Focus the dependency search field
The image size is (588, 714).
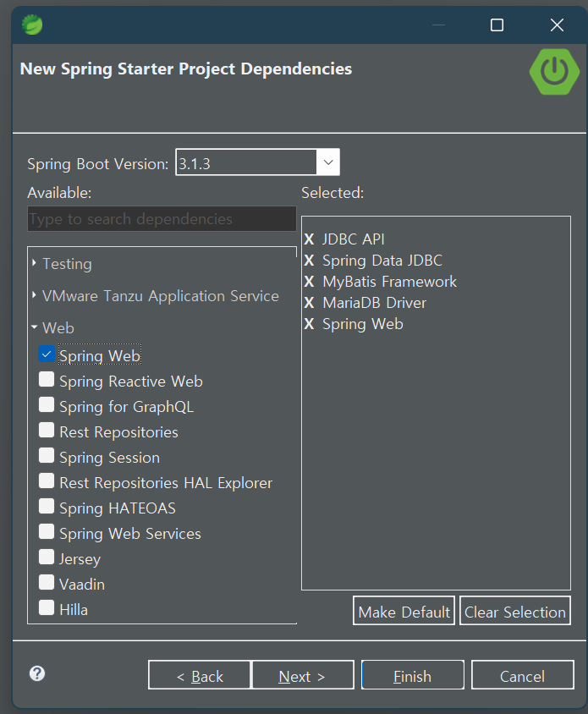click(x=162, y=219)
